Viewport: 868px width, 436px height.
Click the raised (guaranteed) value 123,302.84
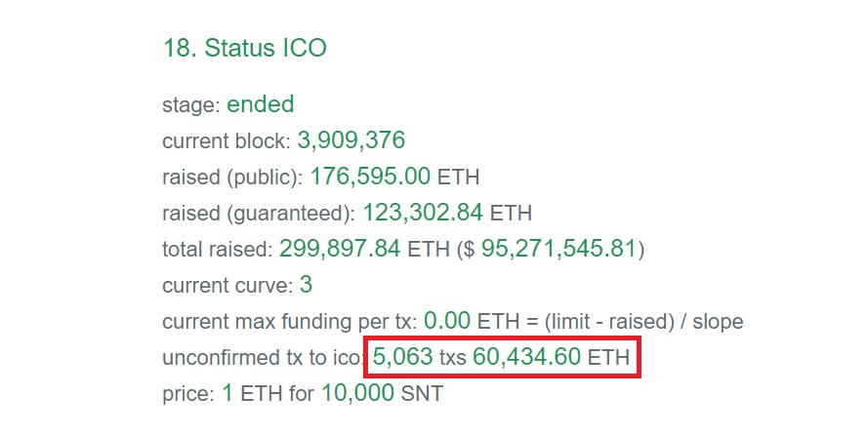[x=423, y=213]
